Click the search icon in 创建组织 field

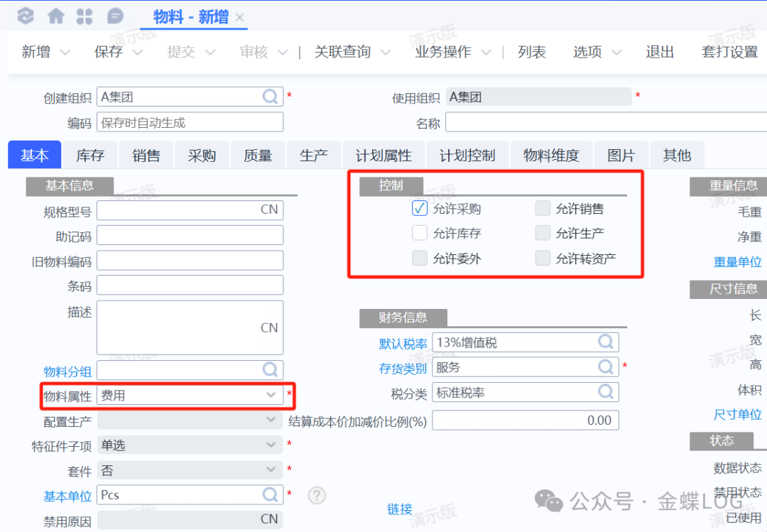[271, 97]
